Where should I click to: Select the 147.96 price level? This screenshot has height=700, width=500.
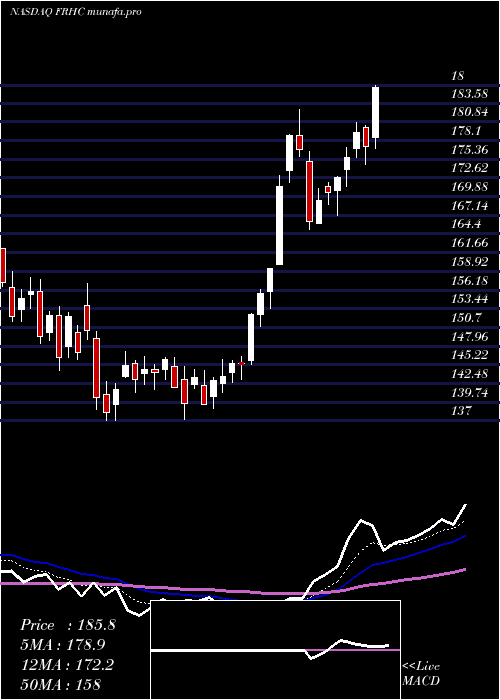tap(470, 337)
